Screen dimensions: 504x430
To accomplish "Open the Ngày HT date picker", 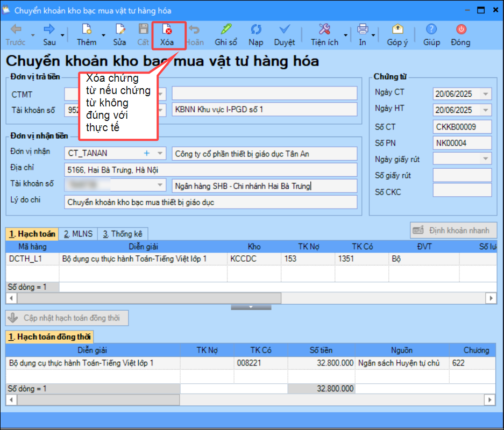I will pyautogui.click(x=486, y=110).
